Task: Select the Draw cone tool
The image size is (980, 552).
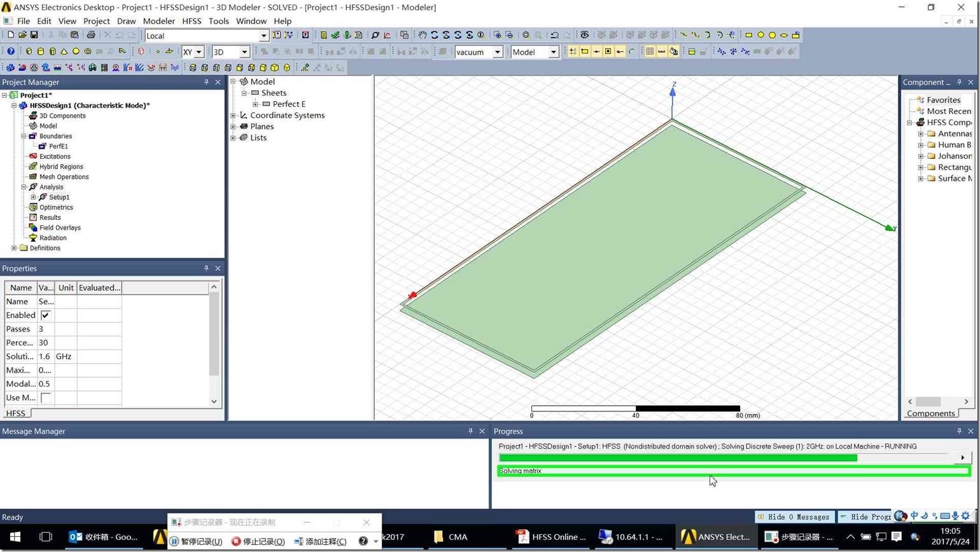Action: click(64, 52)
